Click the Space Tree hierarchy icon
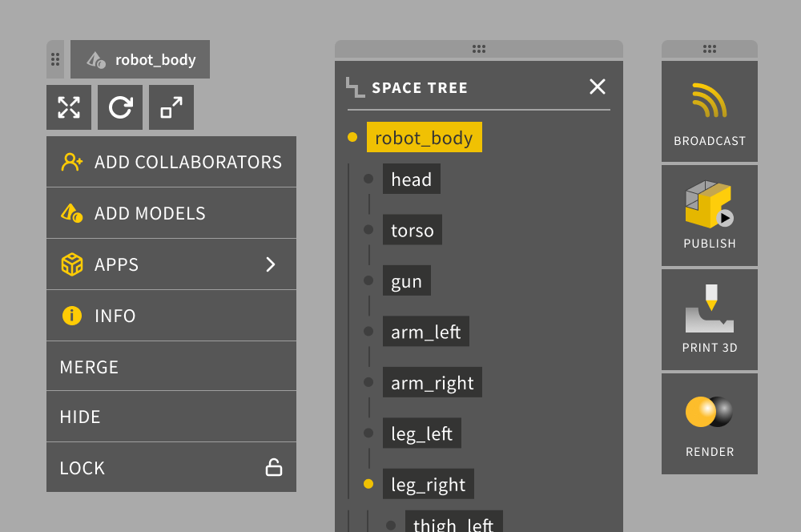The height and width of the screenshot is (532, 801). pyautogui.click(x=355, y=87)
